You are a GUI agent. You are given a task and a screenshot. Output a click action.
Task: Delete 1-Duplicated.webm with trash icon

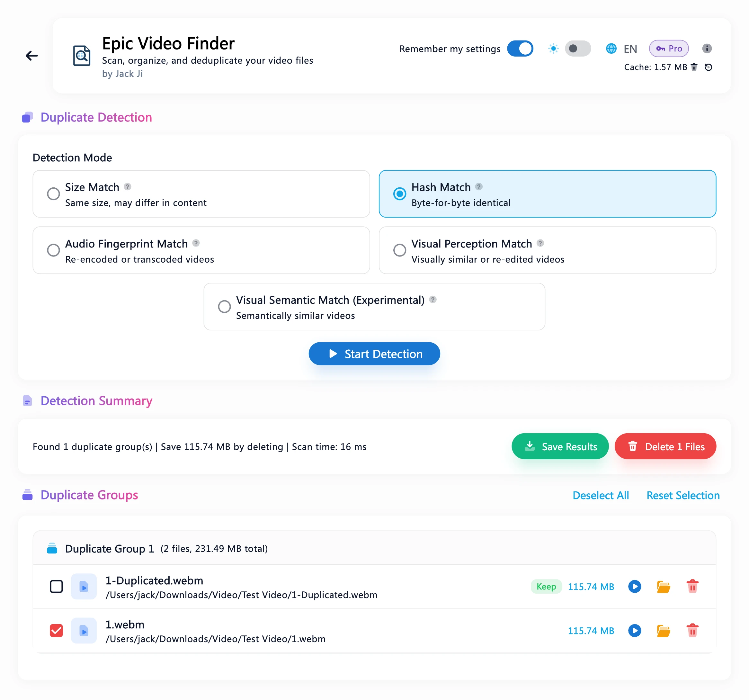coord(692,587)
